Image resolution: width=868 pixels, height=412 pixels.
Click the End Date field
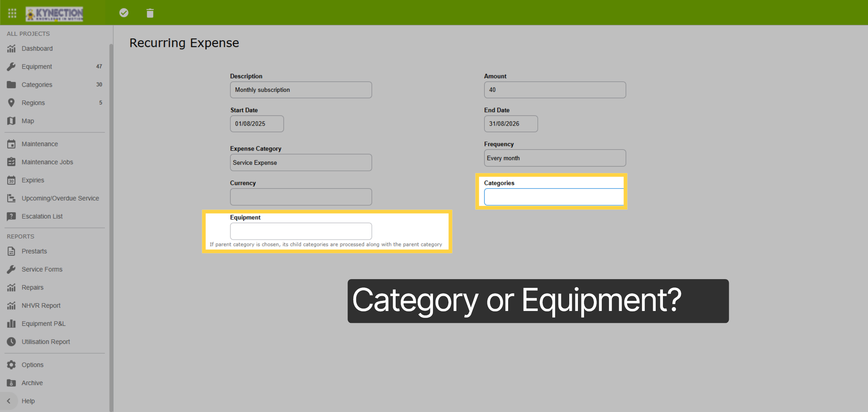(511, 124)
